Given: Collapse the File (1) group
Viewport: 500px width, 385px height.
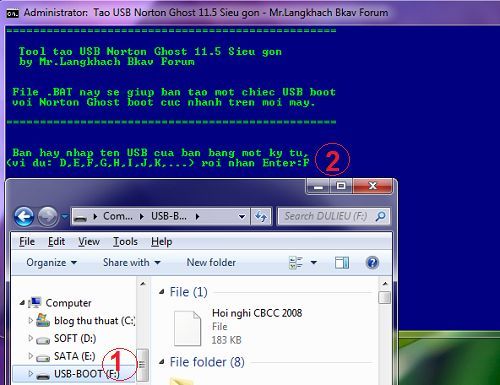Looking at the screenshot, I should [x=162, y=292].
